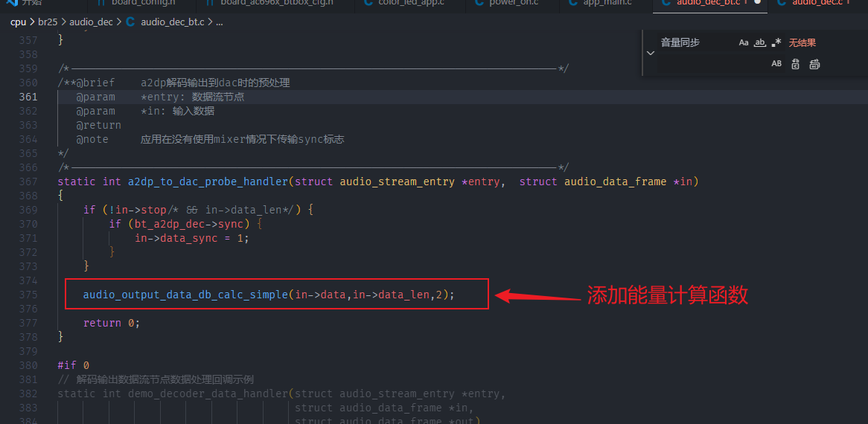Click the @brief comment a2dp解码输出到dac时的预处理
The image size is (868, 424).
click(x=215, y=83)
